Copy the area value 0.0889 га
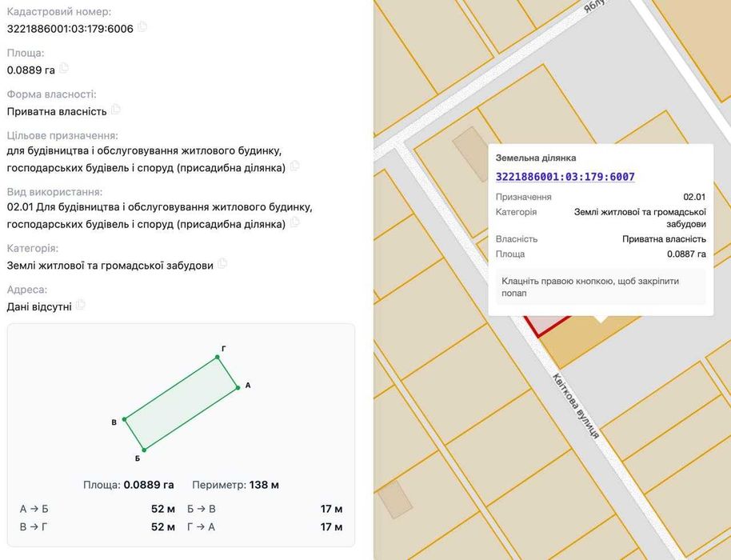Viewport: 731px width, 560px height. point(64,68)
